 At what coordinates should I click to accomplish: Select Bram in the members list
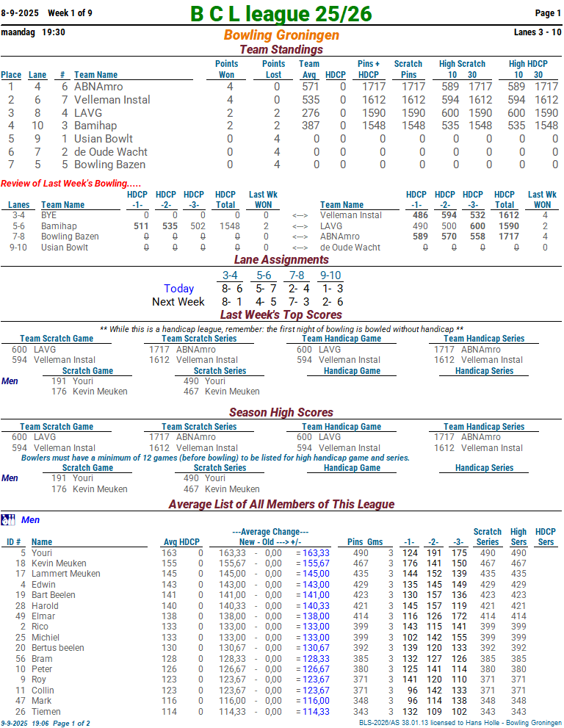pyautogui.click(x=42, y=659)
